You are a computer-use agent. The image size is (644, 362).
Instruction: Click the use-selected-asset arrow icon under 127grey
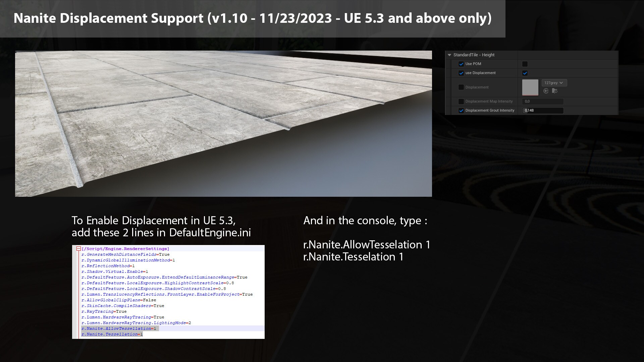(546, 91)
